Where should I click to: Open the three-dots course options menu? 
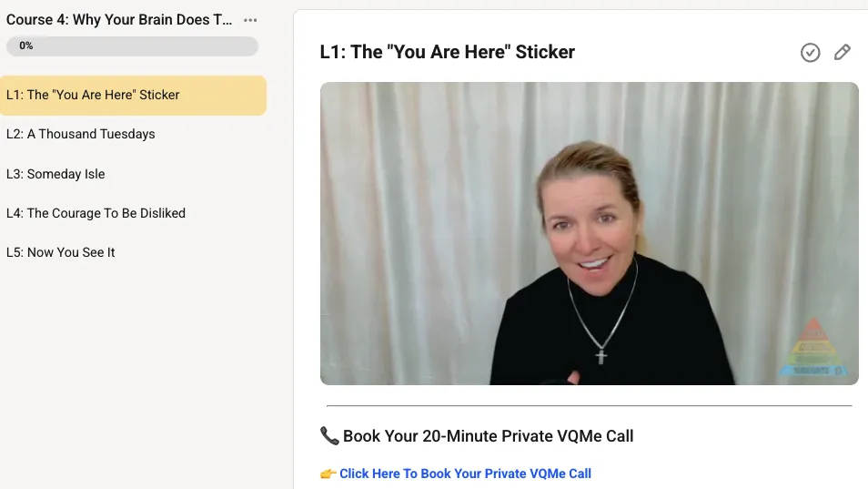[250, 20]
